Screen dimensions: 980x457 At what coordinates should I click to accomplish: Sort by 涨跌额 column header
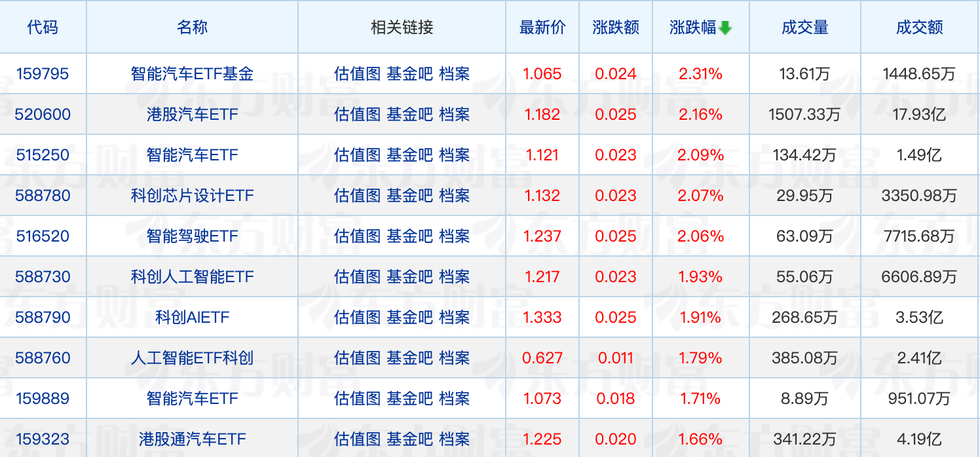[x=616, y=27]
